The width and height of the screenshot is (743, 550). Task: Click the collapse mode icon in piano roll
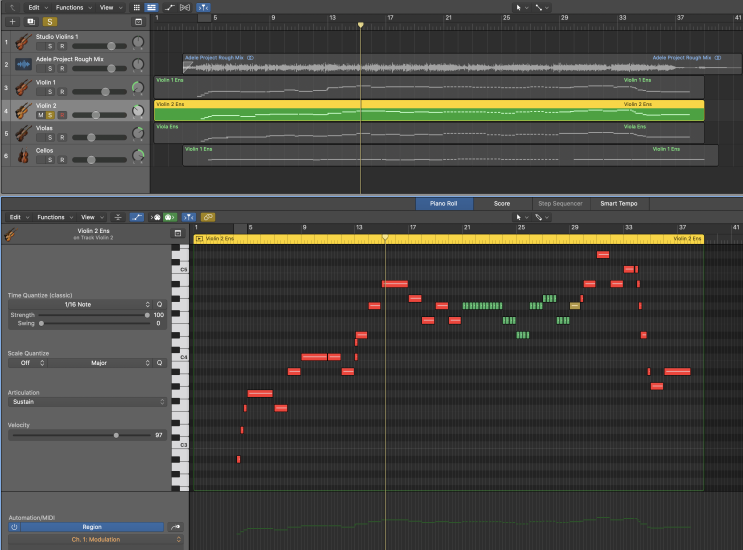click(x=118, y=217)
